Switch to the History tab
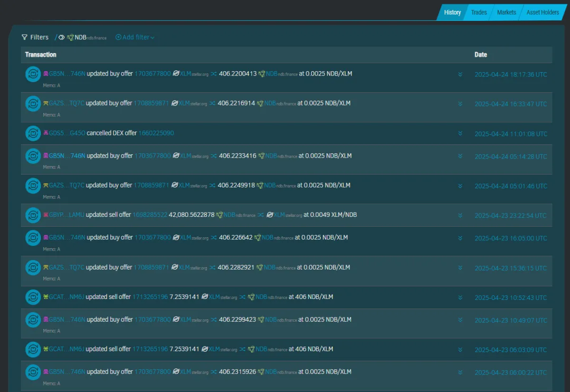The width and height of the screenshot is (570, 392). 452,12
